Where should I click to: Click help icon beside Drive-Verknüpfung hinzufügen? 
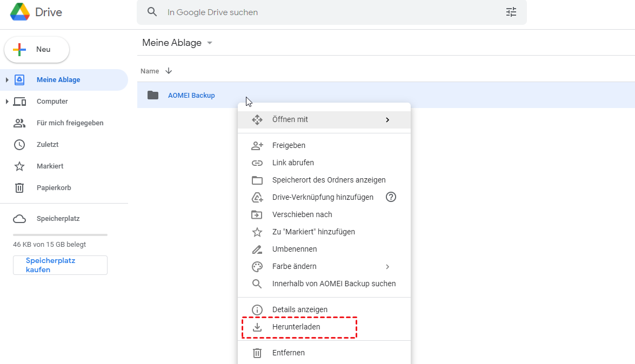[391, 197]
